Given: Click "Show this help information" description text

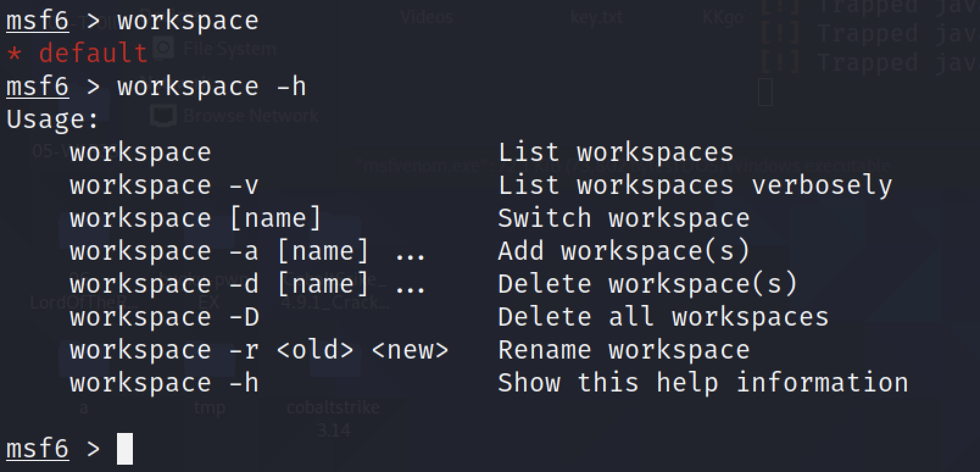Looking at the screenshot, I should 703,382.
